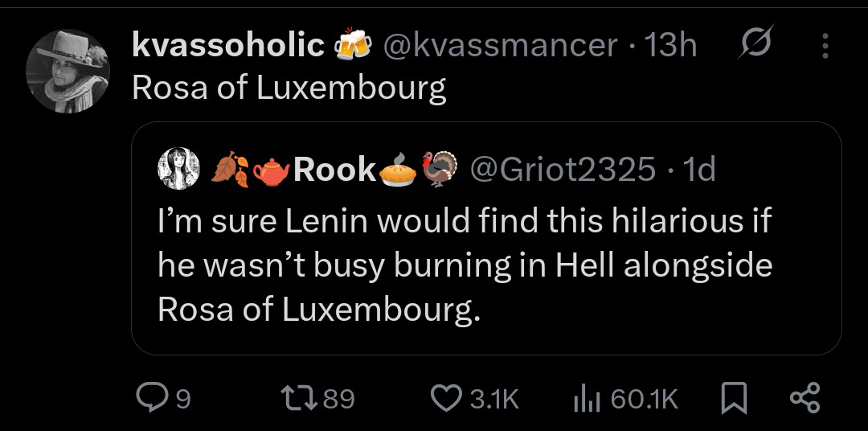Open the three-dot more options menu
The height and width of the screenshot is (431, 868).
tap(825, 46)
